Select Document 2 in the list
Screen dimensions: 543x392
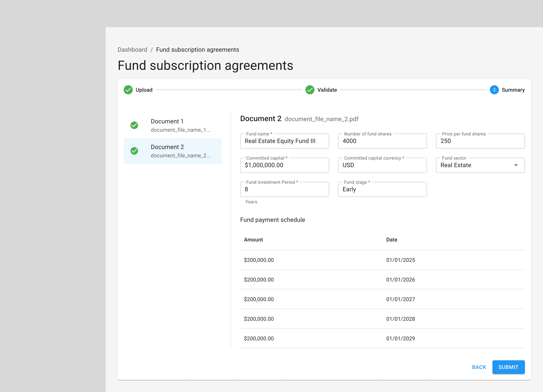tap(173, 151)
